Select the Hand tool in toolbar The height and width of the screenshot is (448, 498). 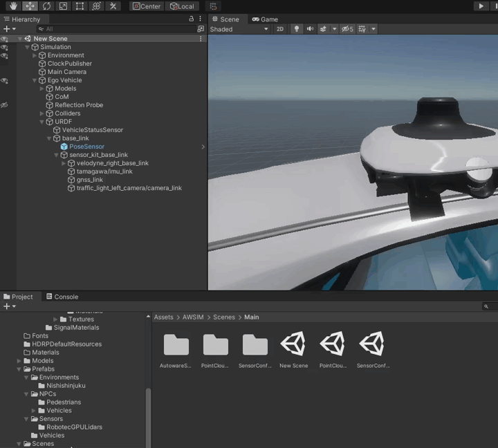(x=13, y=6)
